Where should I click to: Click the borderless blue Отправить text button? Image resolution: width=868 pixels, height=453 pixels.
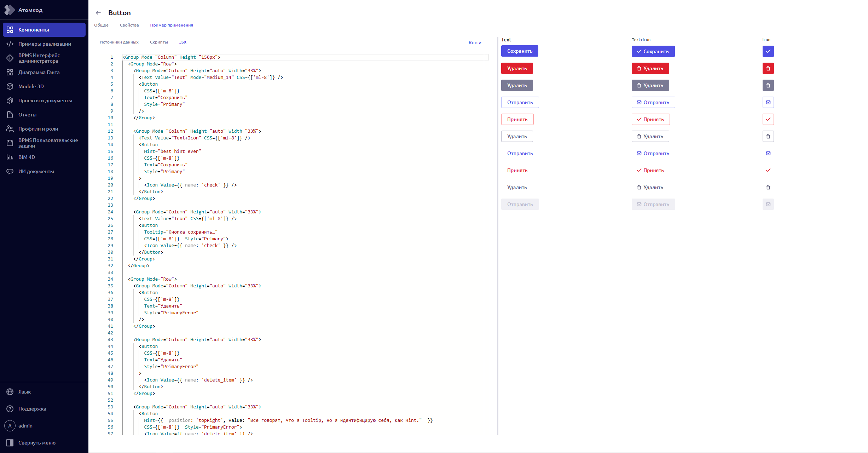pyautogui.click(x=520, y=153)
